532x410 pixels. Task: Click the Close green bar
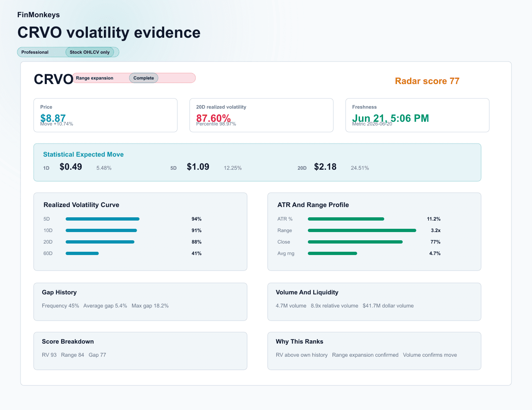[355, 242]
